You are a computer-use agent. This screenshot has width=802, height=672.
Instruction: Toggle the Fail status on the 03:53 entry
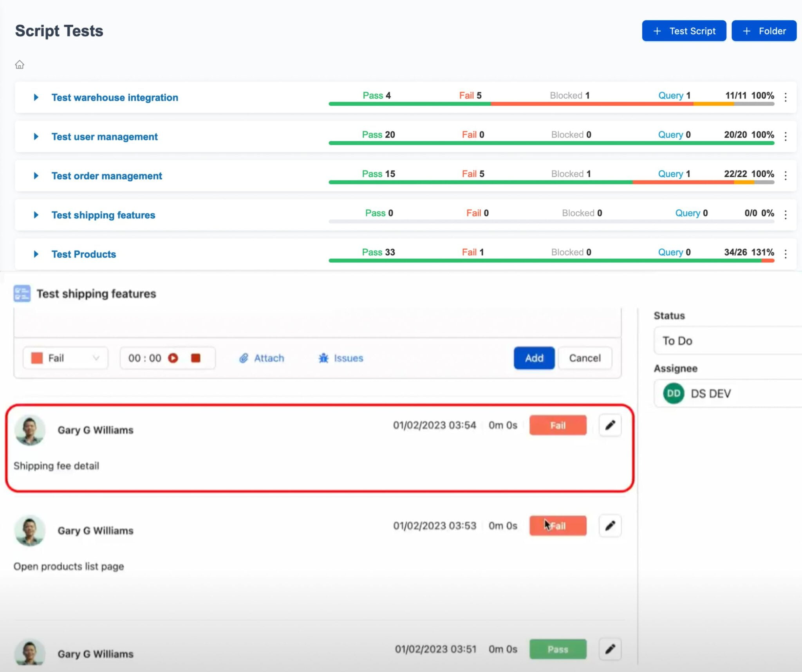click(x=558, y=526)
